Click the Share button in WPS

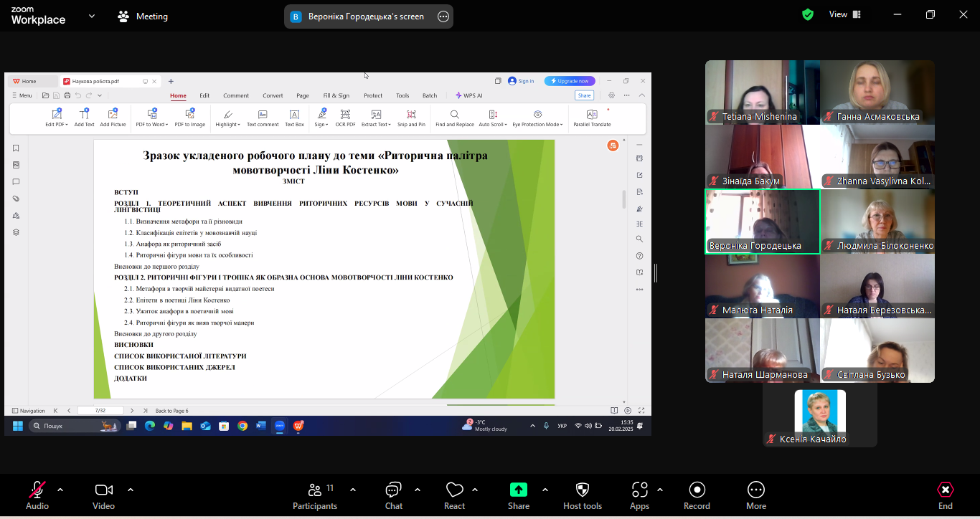click(x=584, y=95)
